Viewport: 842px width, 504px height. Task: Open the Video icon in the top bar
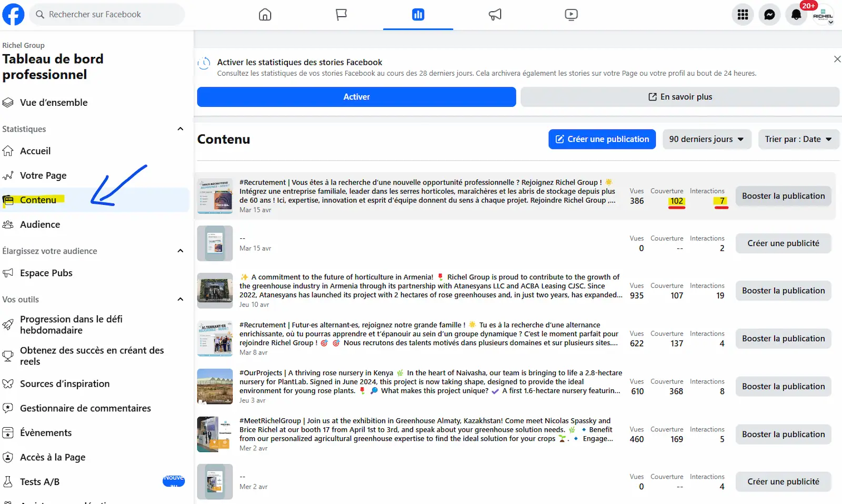click(571, 14)
